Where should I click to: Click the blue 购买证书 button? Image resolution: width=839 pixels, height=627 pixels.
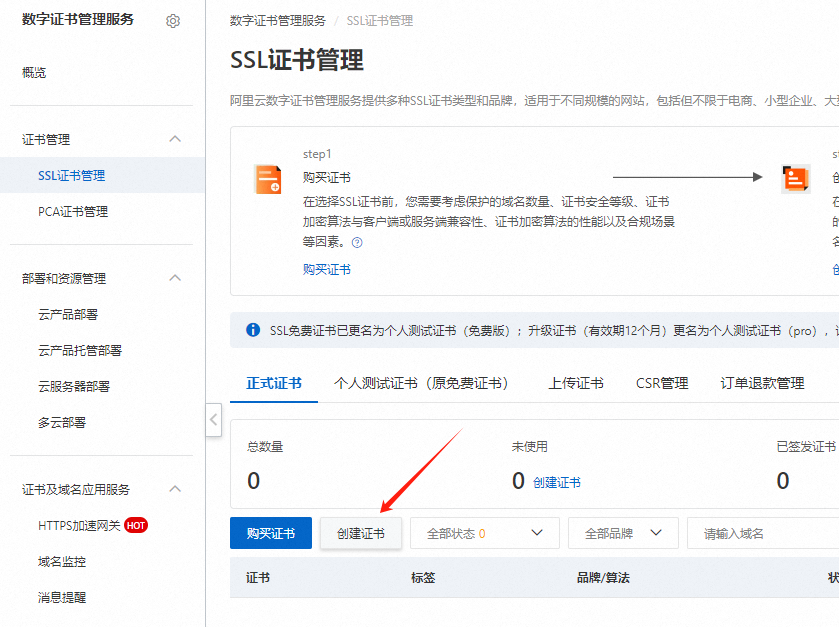(271, 533)
